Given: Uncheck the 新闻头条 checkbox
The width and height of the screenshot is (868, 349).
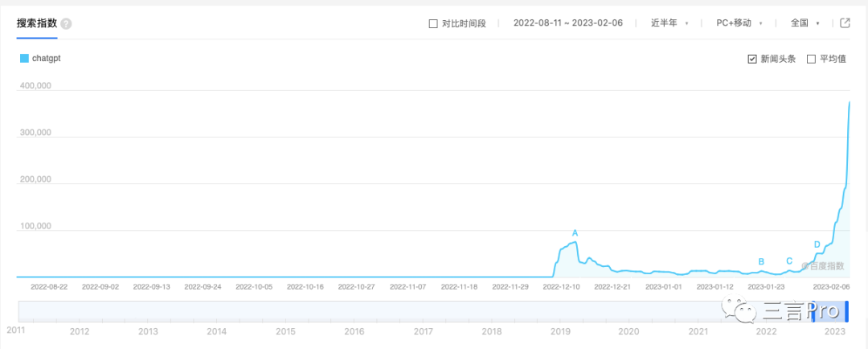Looking at the screenshot, I should (752, 59).
